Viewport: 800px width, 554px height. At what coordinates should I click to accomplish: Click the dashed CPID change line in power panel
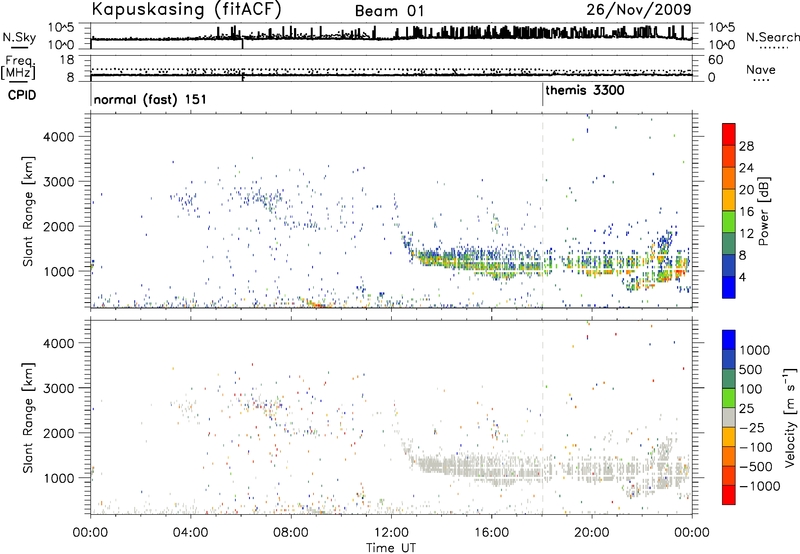tap(542, 211)
